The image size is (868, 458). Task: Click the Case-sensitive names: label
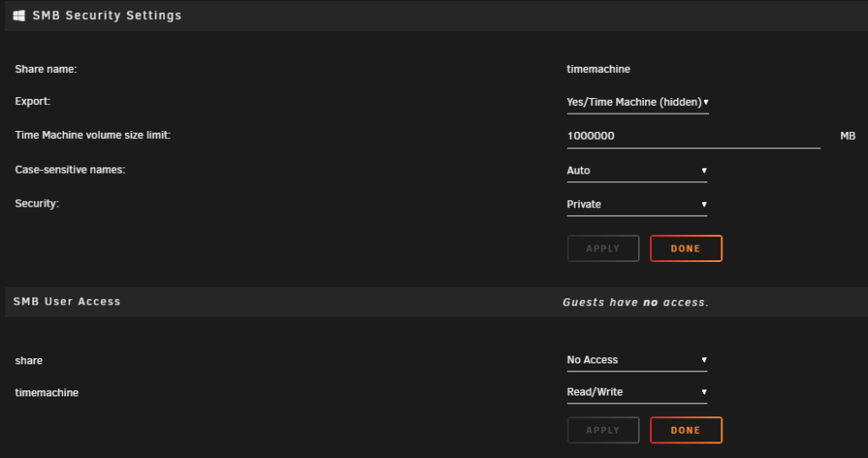(x=70, y=170)
